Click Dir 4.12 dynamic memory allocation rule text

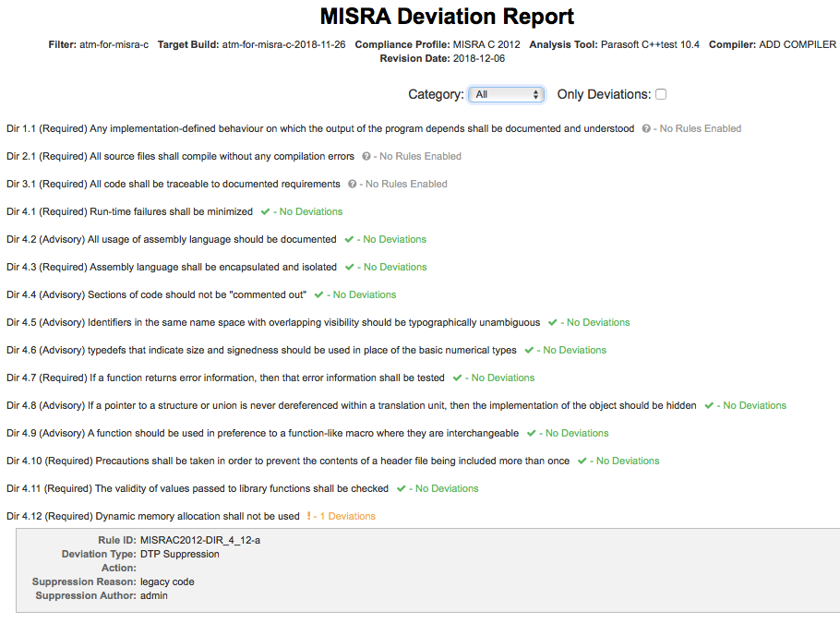[152, 517]
